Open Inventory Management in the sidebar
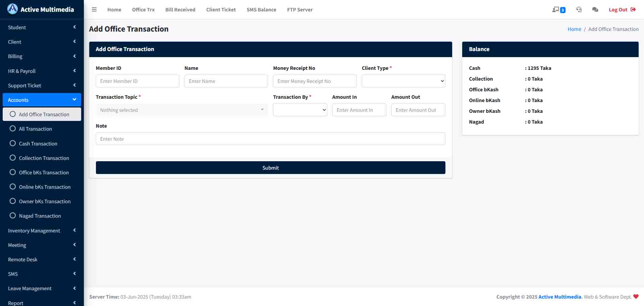Image resolution: width=644 pixels, height=306 pixels. pos(42,230)
